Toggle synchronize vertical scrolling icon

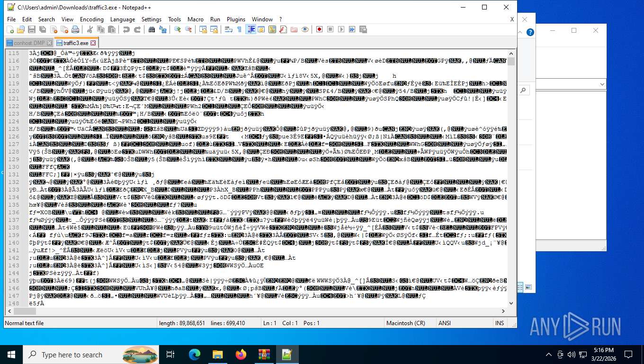click(x=203, y=29)
